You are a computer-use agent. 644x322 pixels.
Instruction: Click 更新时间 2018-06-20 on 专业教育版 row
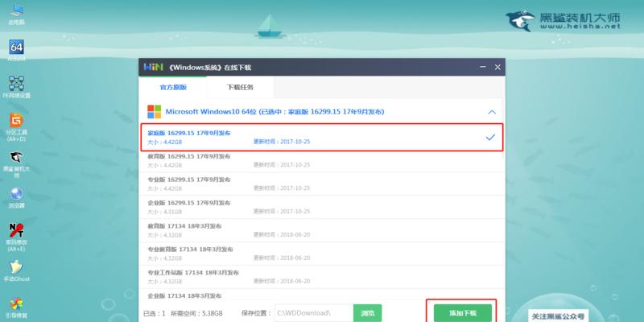pyautogui.click(x=282, y=258)
